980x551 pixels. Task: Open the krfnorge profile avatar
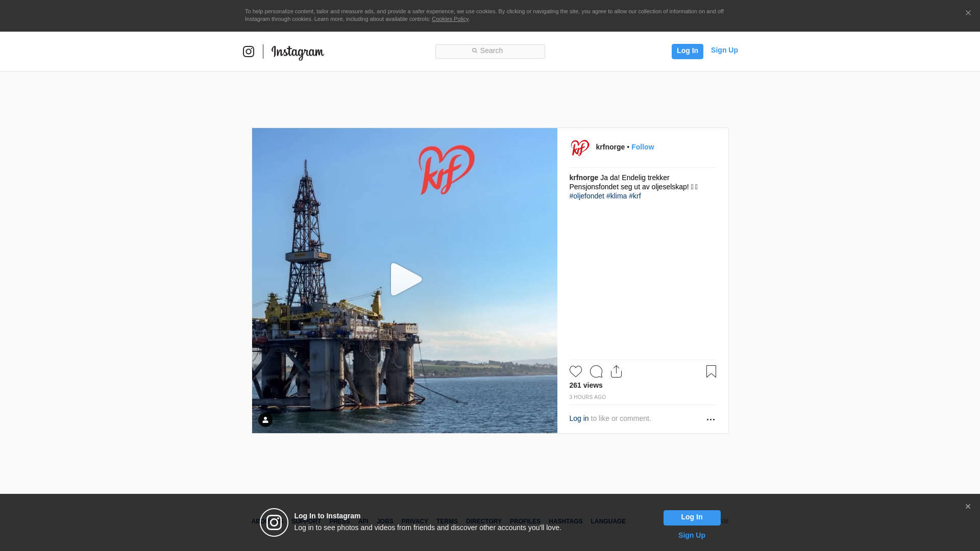click(579, 147)
